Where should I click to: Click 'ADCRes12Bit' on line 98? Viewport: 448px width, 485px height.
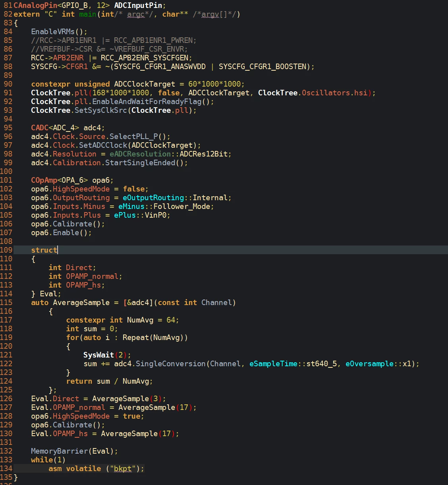203,154
